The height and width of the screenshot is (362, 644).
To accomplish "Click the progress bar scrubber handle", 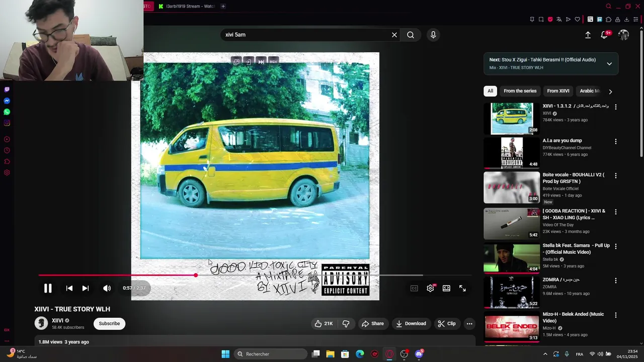I will tap(196, 275).
